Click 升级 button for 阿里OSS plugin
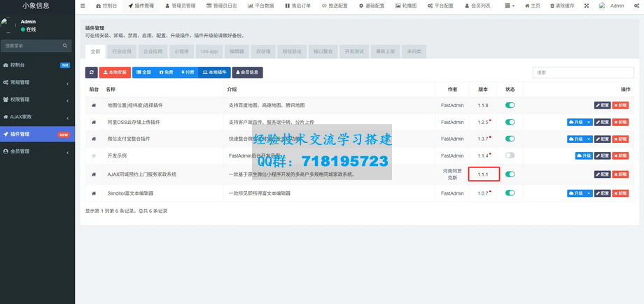 coord(577,123)
